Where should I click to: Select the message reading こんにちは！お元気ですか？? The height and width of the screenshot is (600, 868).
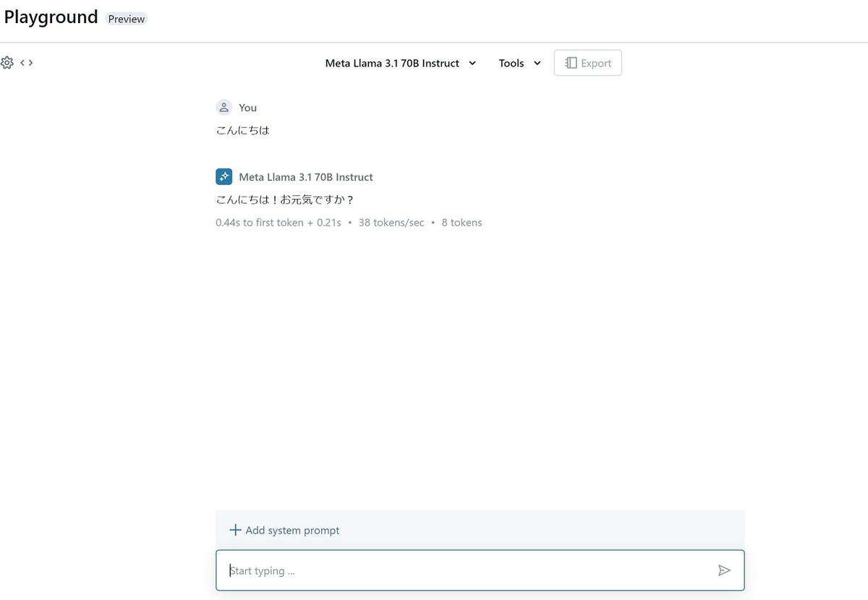[x=284, y=200]
